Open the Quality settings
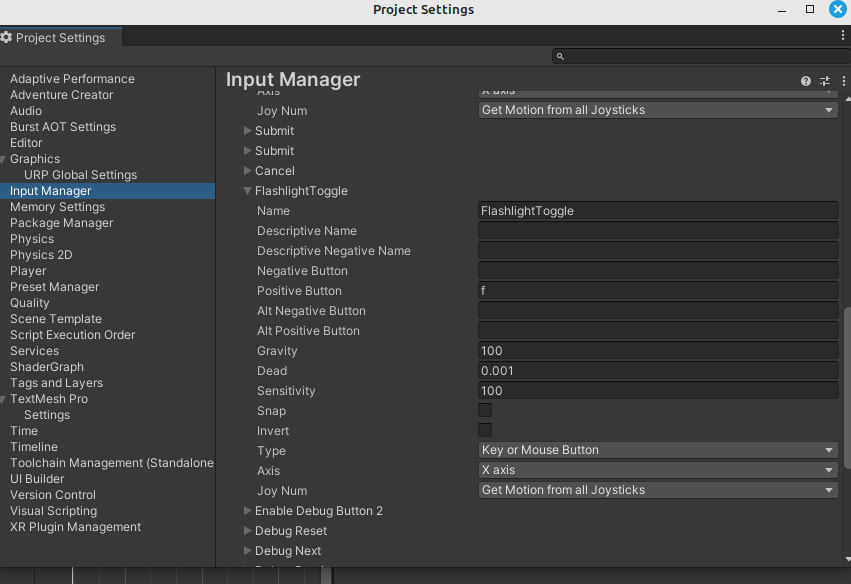The width and height of the screenshot is (851, 584). [x=29, y=303]
